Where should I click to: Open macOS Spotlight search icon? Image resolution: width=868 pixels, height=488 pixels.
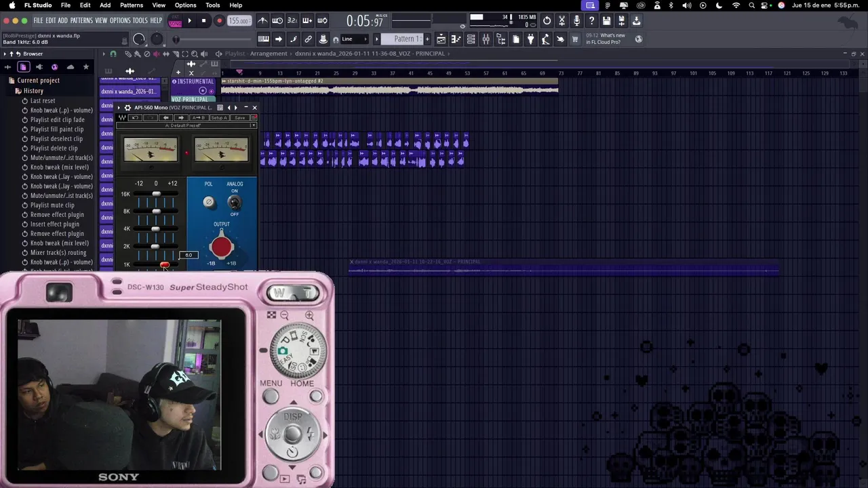(x=751, y=5)
